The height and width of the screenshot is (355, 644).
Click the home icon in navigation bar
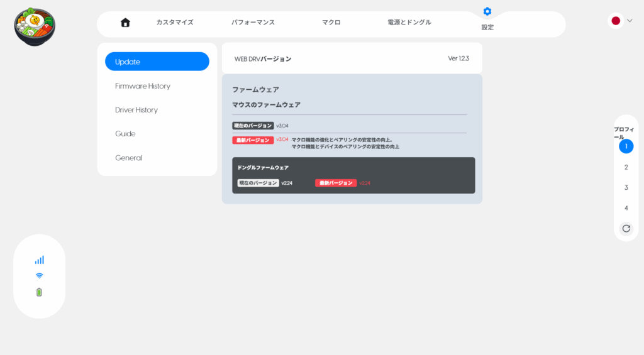point(125,23)
